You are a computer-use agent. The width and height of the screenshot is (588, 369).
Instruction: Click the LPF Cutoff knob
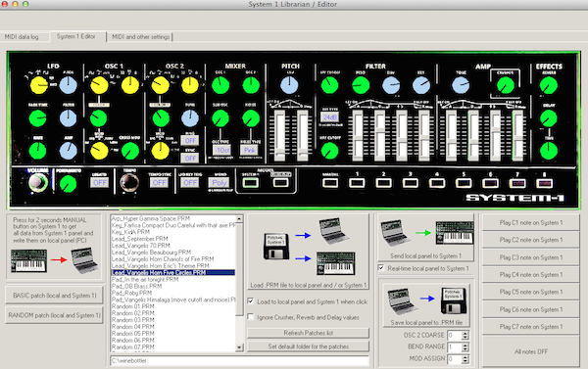[329, 85]
